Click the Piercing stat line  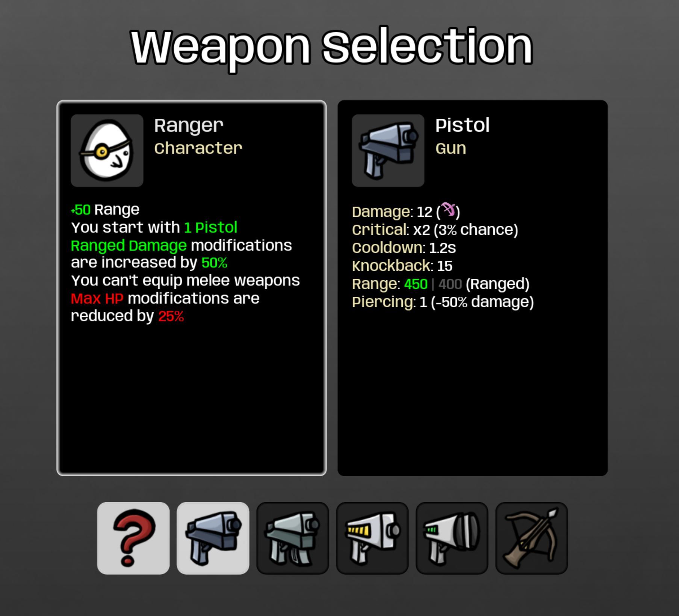(443, 302)
